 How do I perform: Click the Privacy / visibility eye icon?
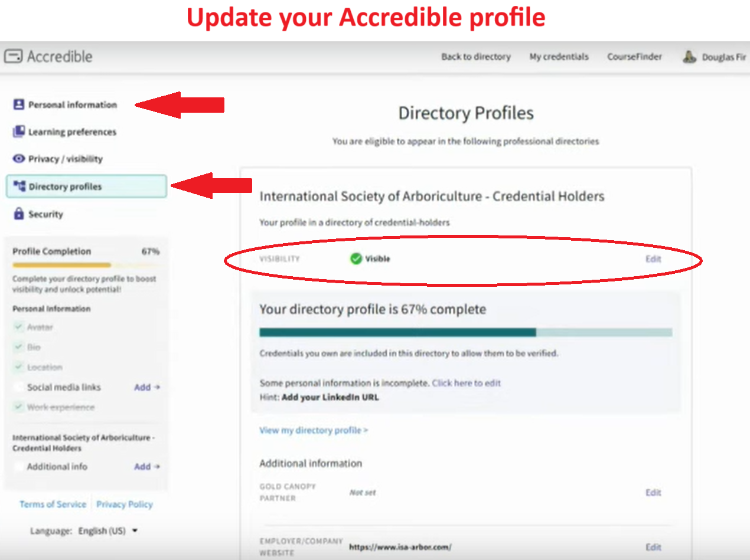click(19, 159)
